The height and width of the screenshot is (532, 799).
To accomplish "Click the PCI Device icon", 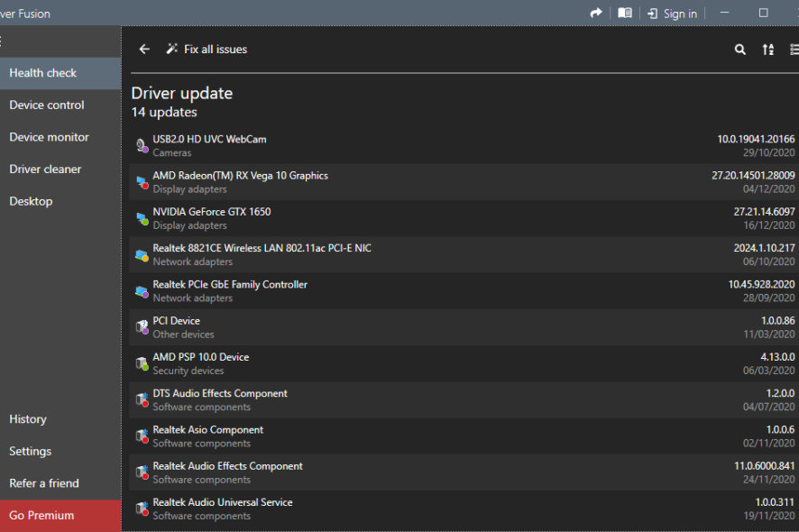I will (x=142, y=327).
